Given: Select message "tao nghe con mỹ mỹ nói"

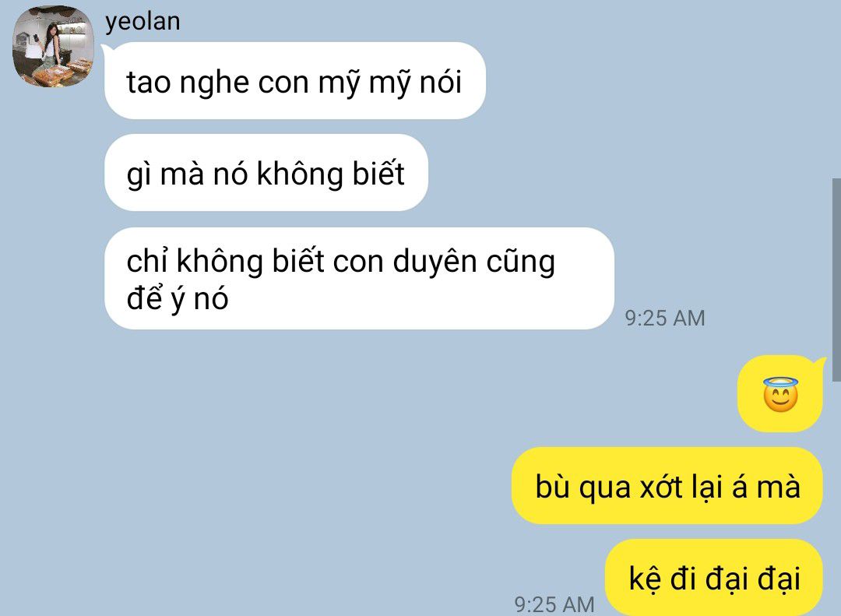Looking at the screenshot, I should pos(295,81).
